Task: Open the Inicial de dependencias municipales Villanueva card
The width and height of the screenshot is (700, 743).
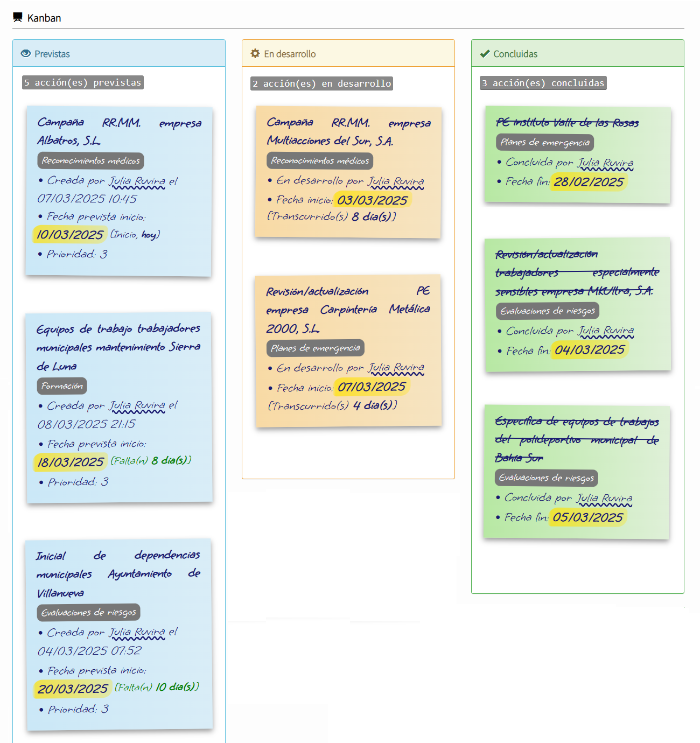Action: tap(118, 574)
